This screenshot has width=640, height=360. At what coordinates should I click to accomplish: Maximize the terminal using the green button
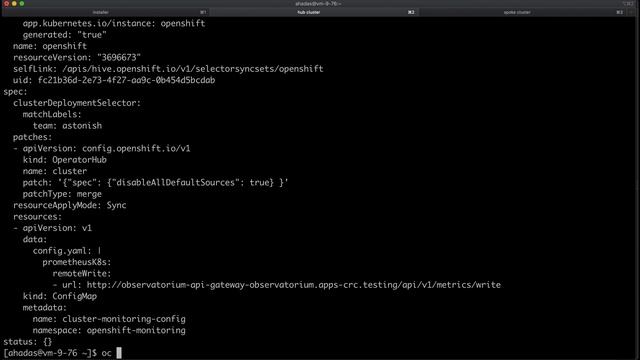22,3
